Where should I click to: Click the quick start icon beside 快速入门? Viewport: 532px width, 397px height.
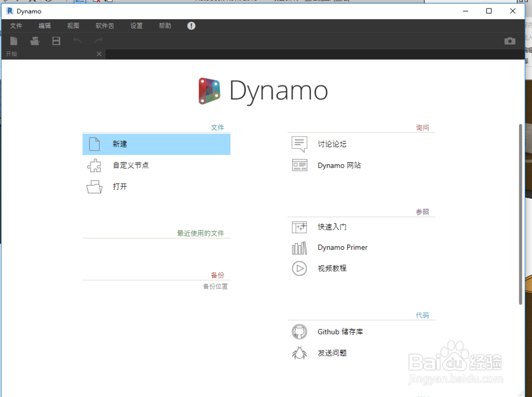click(x=300, y=227)
